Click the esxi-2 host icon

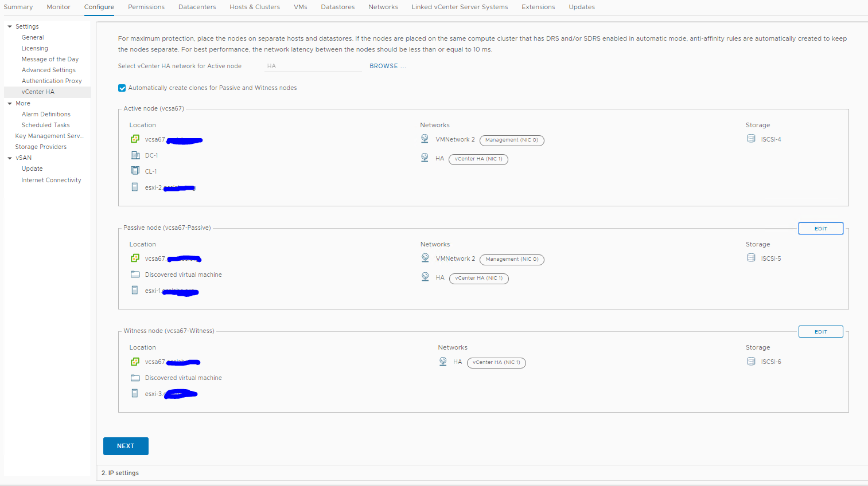(135, 187)
